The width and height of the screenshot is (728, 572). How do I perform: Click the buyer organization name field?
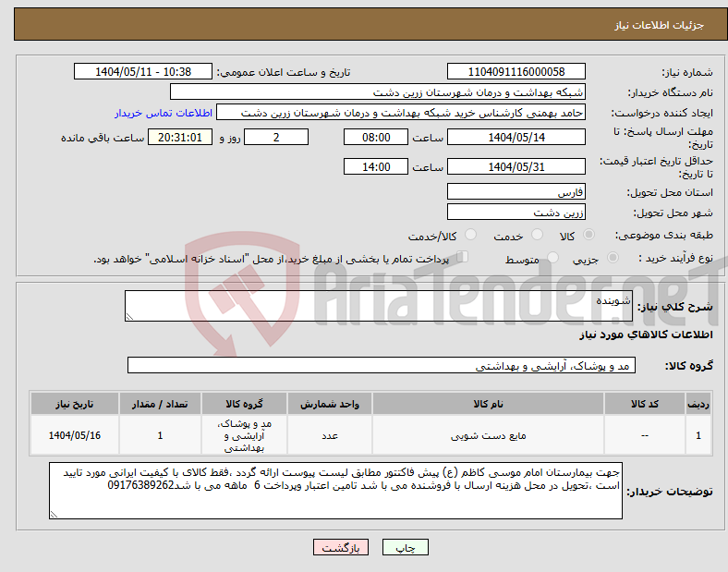(378, 91)
